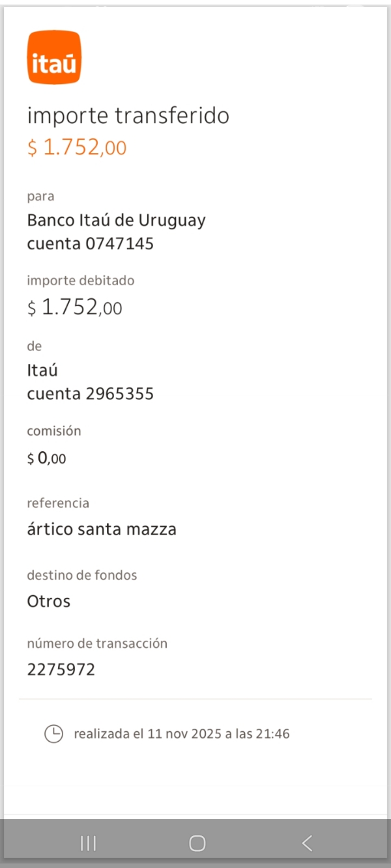
Task: Tap the orange Itaú logo
Action: 54,57
